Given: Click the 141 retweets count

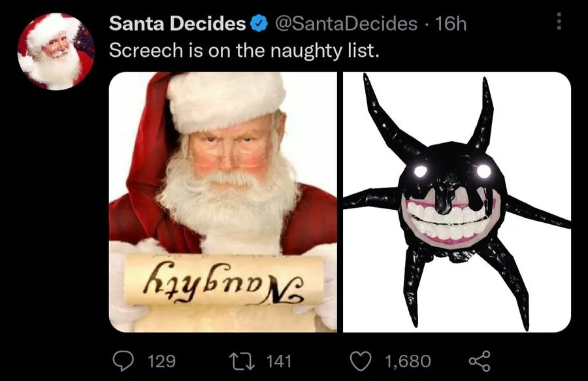Looking at the screenshot, I should coord(279,361).
